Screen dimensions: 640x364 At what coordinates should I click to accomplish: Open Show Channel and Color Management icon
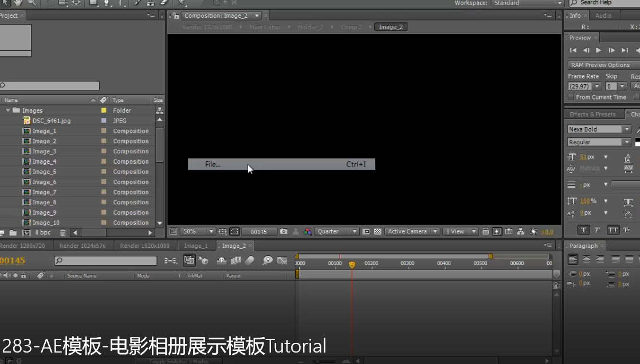click(307, 232)
